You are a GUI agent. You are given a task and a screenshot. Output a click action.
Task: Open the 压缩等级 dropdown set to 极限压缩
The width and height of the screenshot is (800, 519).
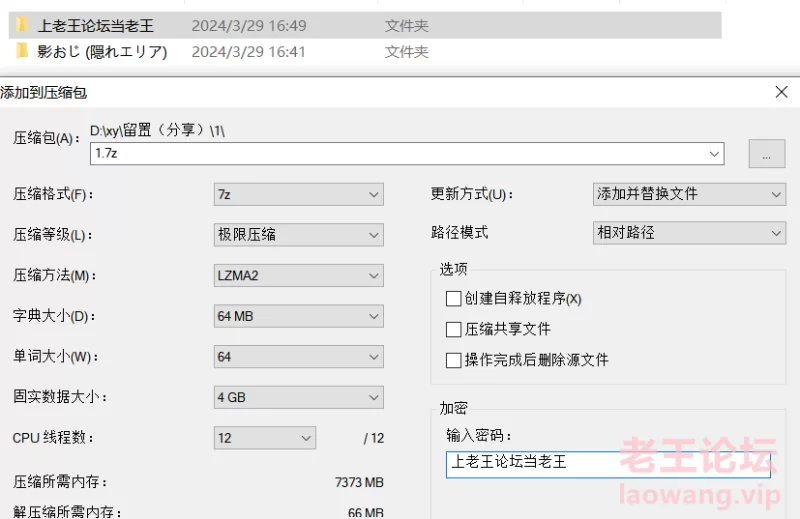click(x=298, y=235)
